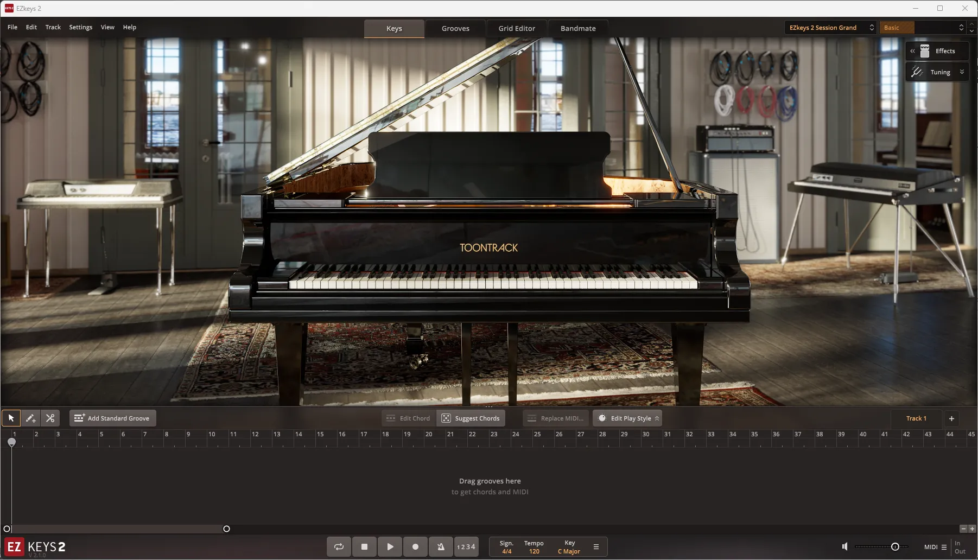Select the pencil draw tool
Screen dimensions: 978x560
coord(30,418)
